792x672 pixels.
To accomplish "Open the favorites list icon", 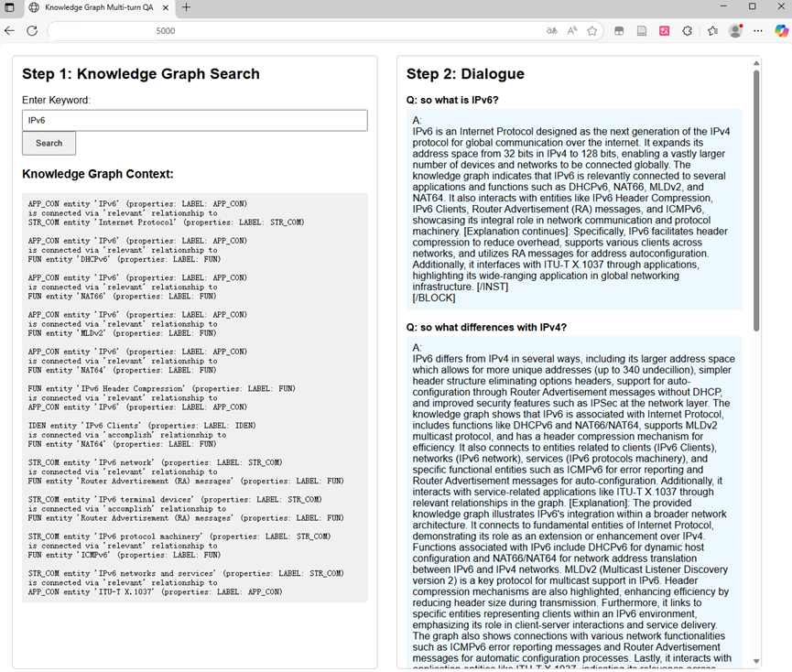I will click(712, 31).
